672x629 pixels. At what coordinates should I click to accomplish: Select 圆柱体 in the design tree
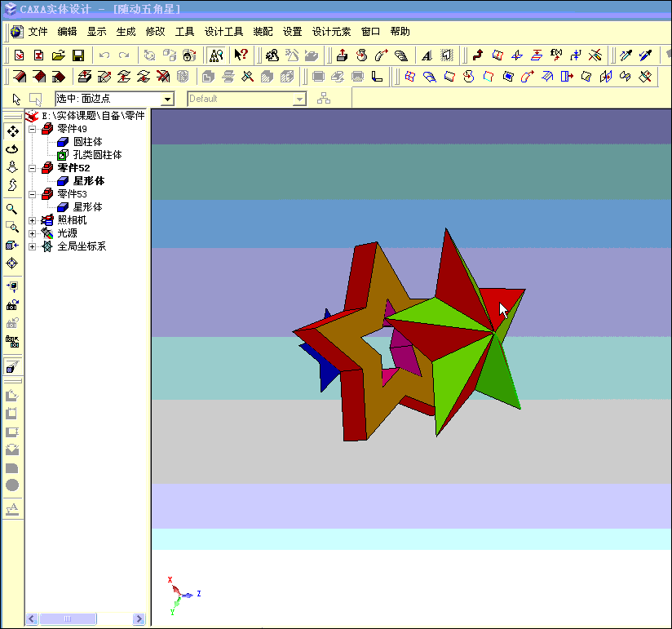(88, 142)
